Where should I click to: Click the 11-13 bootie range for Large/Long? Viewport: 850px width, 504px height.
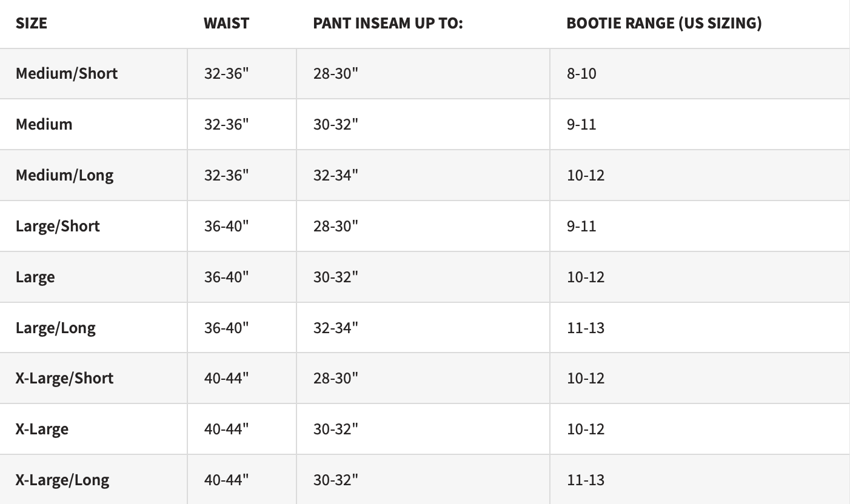pyautogui.click(x=586, y=328)
